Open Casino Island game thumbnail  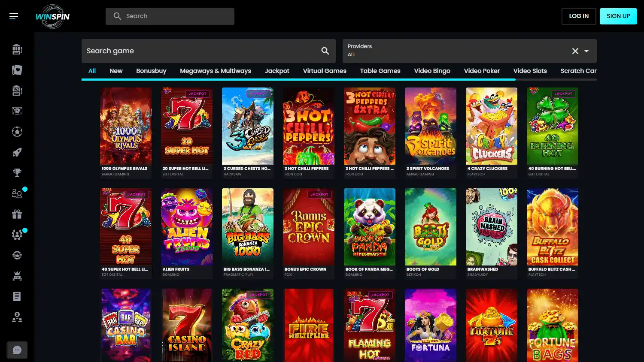(x=187, y=325)
